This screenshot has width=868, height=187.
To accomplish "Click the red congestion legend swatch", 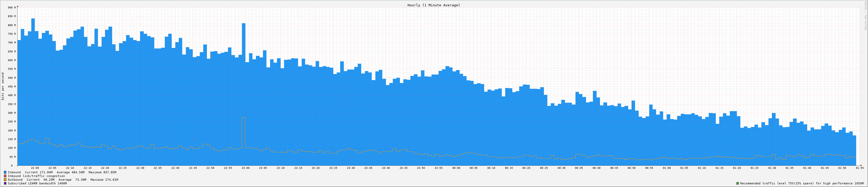I will (x=5, y=176).
